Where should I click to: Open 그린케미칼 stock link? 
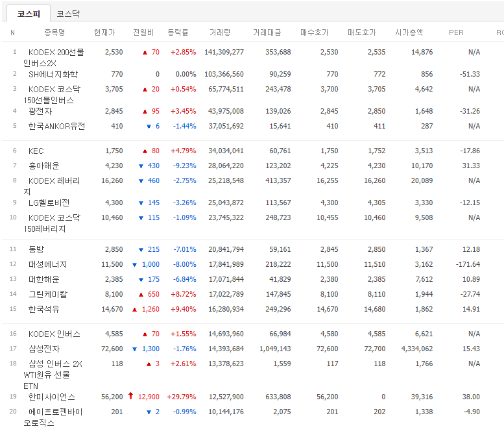(x=48, y=294)
